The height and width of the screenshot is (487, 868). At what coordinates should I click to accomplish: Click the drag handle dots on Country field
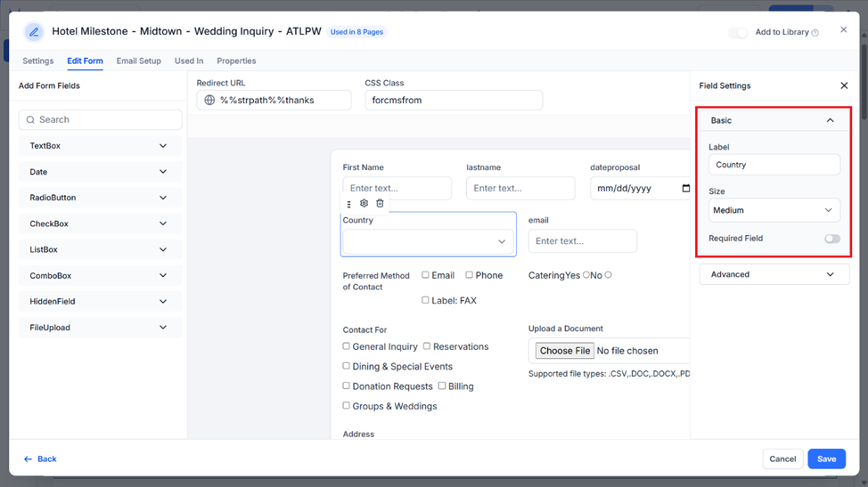click(x=348, y=204)
